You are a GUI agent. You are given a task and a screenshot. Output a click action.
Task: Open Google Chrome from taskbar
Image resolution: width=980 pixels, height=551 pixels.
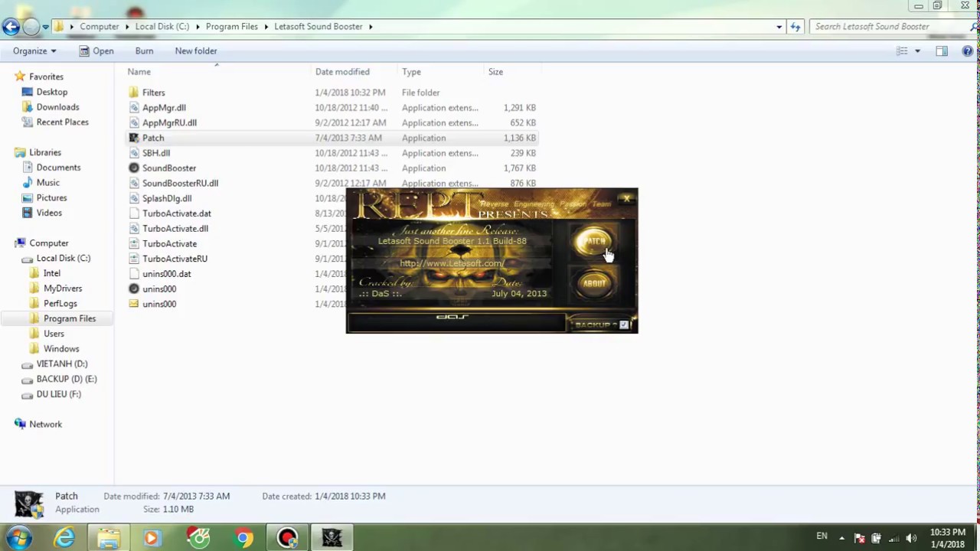click(243, 538)
